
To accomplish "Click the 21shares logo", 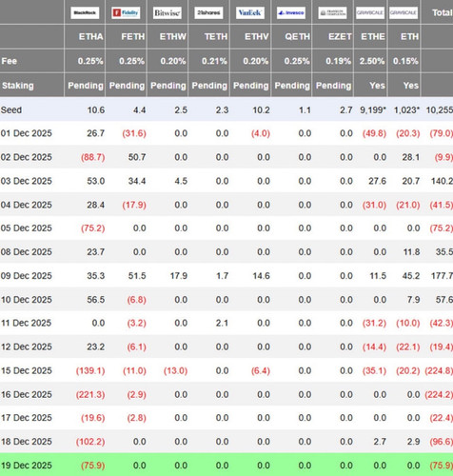I will 208,12.
